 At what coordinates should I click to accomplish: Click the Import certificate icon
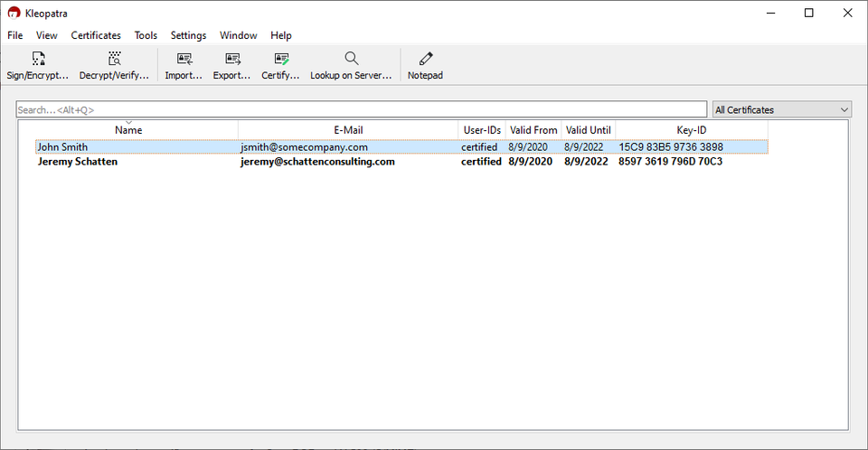point(184,60)
